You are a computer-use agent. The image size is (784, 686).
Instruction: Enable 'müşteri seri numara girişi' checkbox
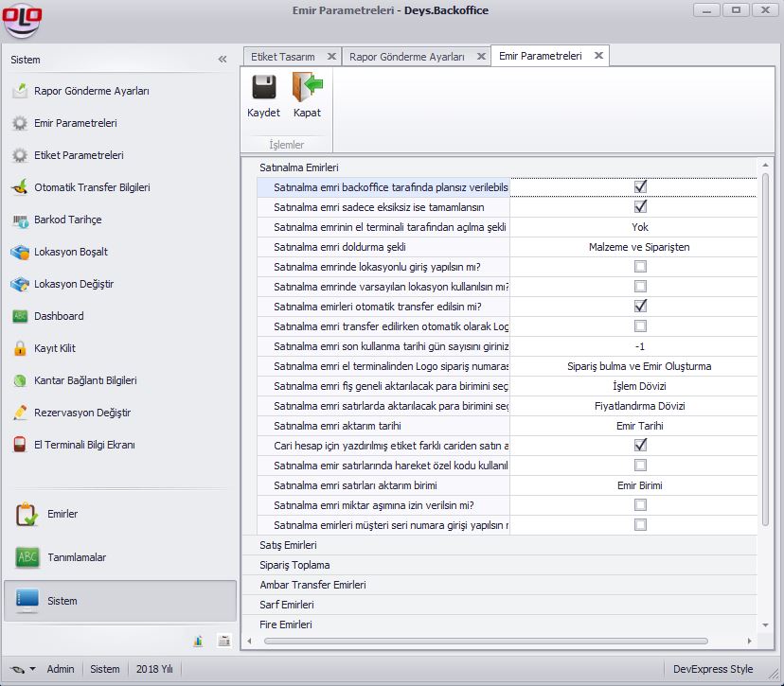640,524
